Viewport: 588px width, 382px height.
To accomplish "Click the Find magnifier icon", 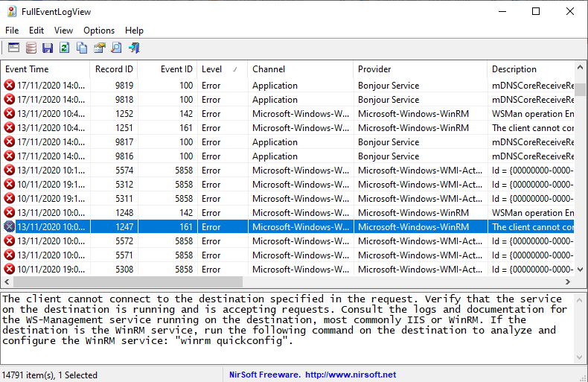I will coord(116,48).
